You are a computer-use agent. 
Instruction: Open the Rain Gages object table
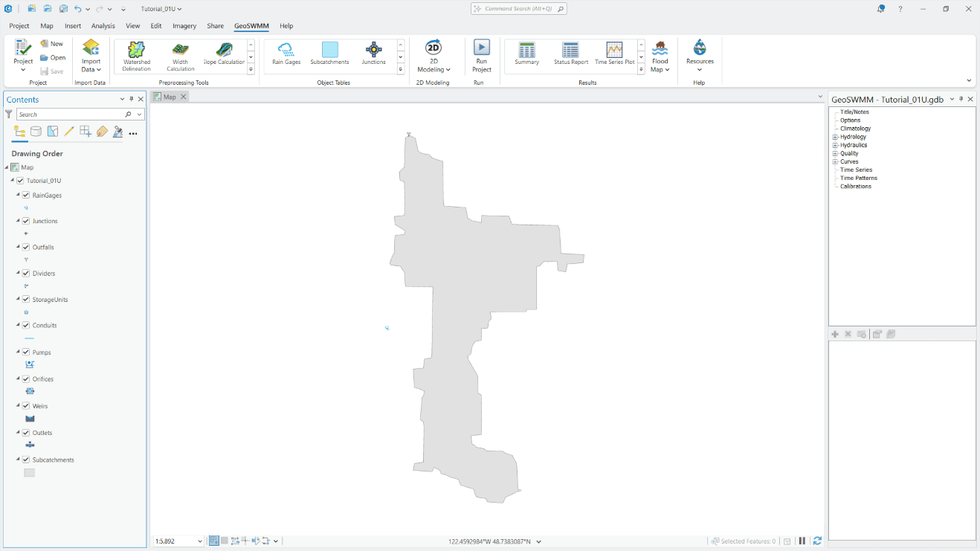coord(286,54)
